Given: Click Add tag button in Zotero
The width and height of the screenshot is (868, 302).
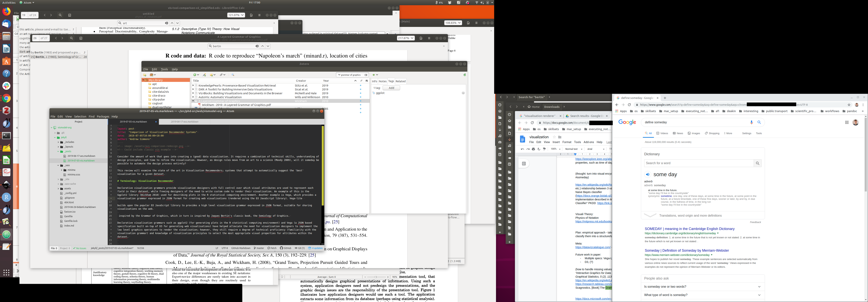Looking at the screenshot, I should [x=391, y=88].
